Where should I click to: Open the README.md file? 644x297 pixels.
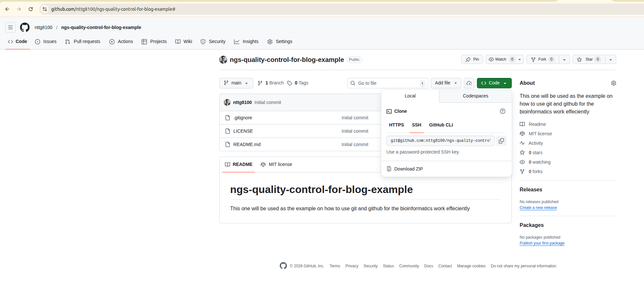[x=247, y=144]
